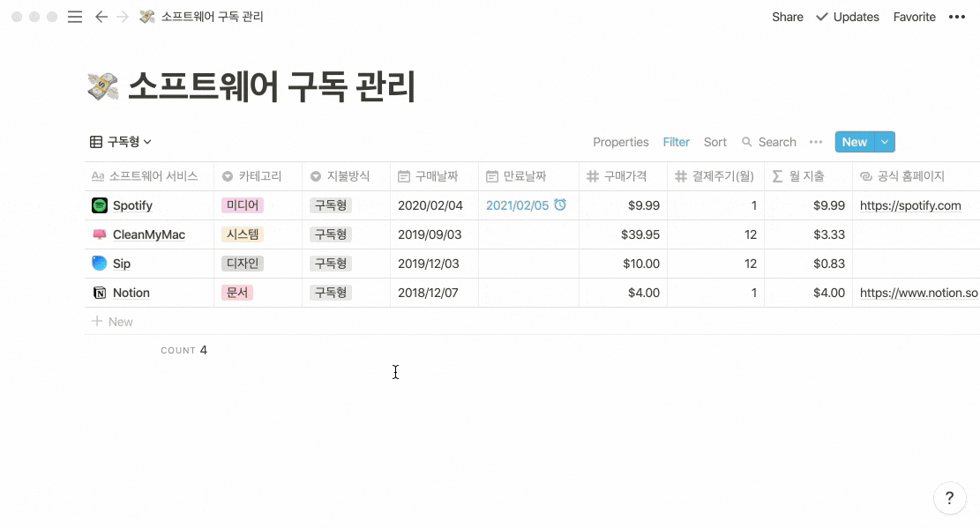Mark the page as Favorite
Screen dimensions: 980x528
pos(915,17)
